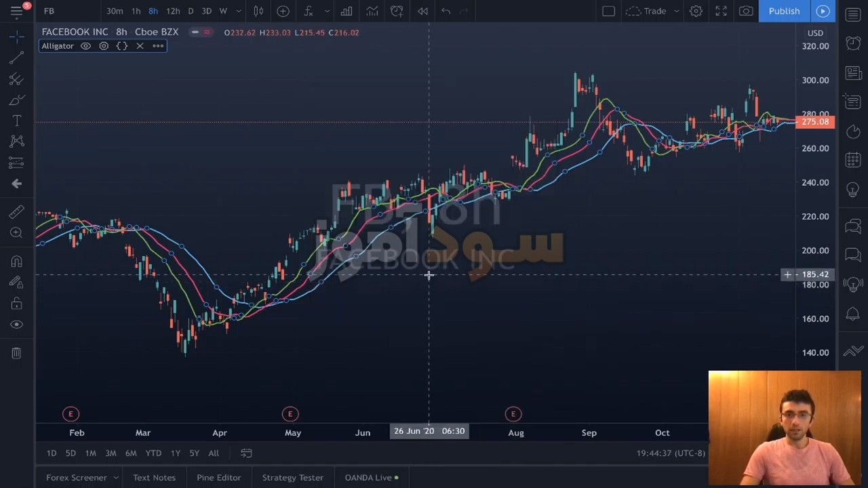868x488 pixels.
Task: Open the Strategy Tester tab
Action: click(x=292, y=478)
